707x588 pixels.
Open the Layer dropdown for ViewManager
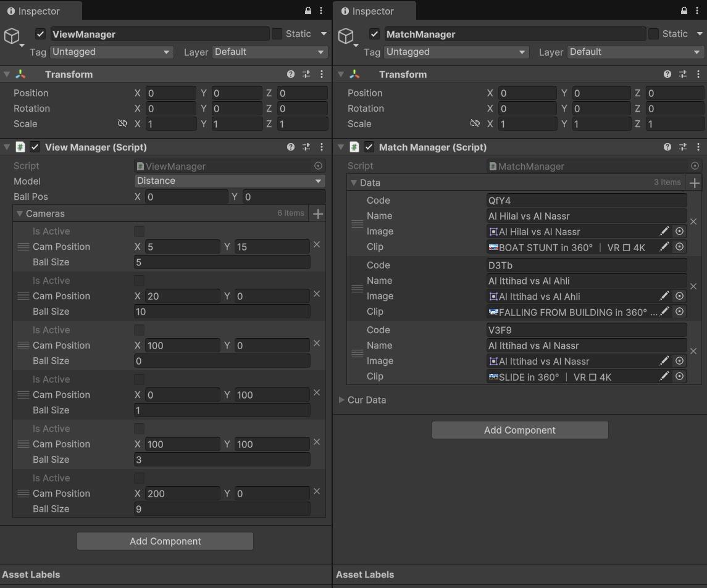(270, 52)
